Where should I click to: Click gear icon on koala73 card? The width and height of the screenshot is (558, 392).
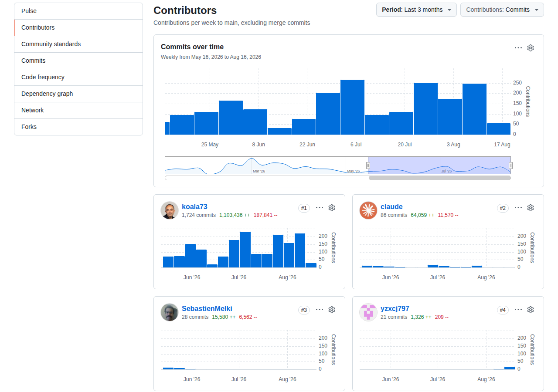[x=332, y=208]
